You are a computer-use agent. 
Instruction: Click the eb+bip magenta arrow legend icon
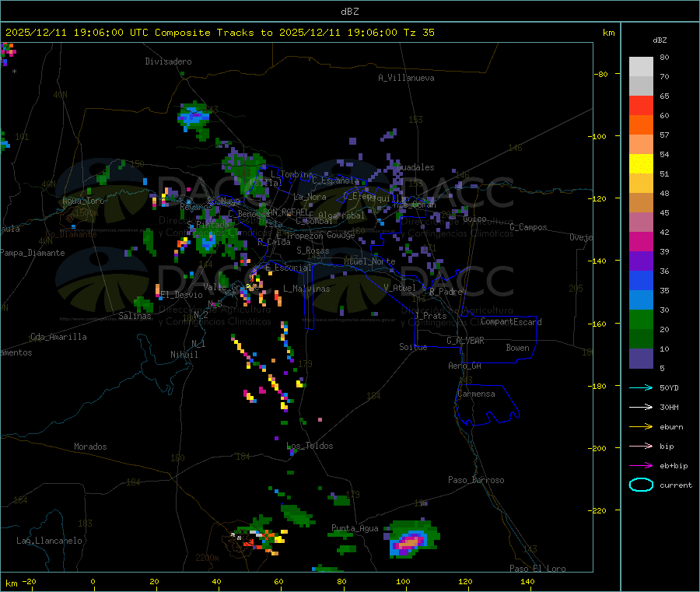tap(641, 465)
